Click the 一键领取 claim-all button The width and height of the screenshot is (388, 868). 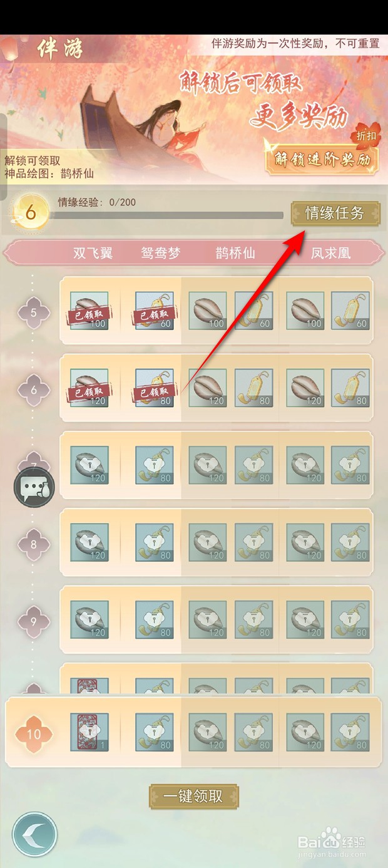194,796
